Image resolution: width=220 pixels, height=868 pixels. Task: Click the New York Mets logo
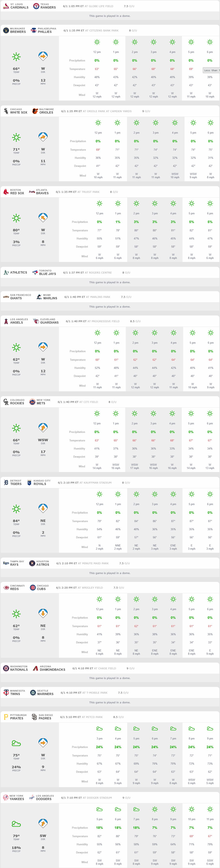pyautogui.click(x=32, y=402)
